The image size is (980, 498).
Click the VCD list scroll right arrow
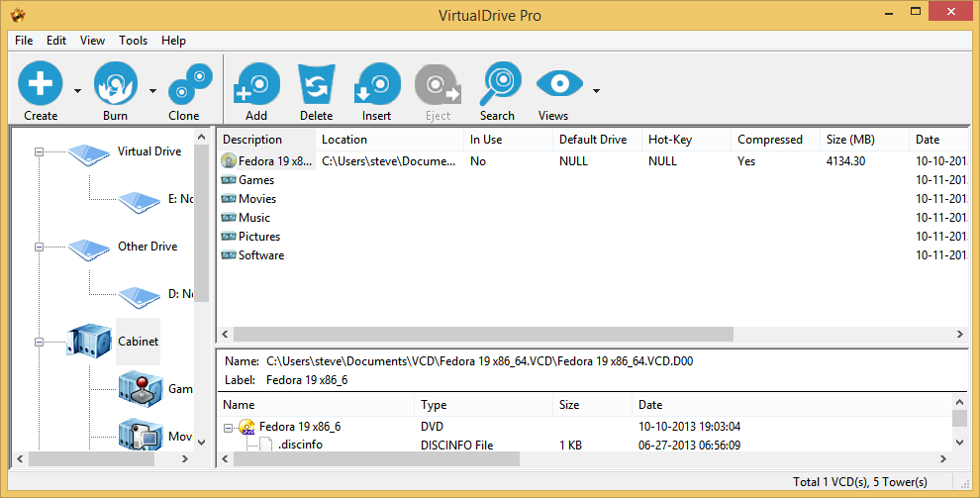[960, 335]
